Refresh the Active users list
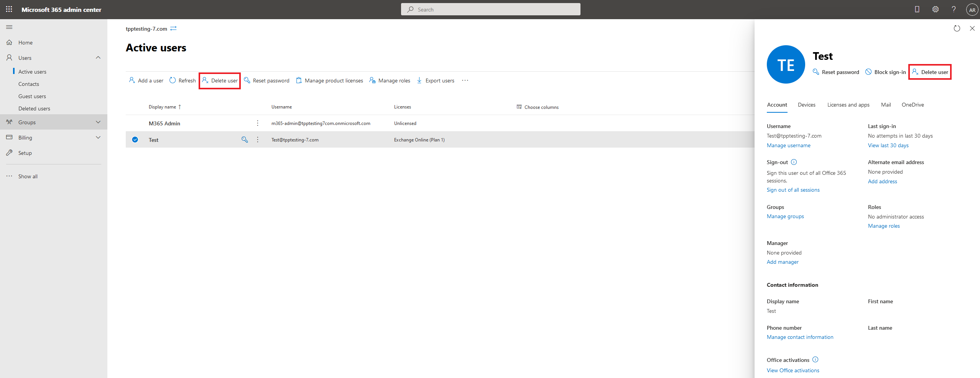Viewport: 980px width, 378px height. tap(183, 81)
